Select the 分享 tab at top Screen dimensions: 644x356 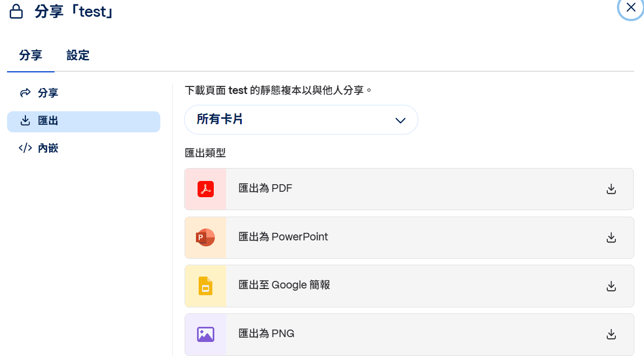pyautogui.click(x=31, y=55)
